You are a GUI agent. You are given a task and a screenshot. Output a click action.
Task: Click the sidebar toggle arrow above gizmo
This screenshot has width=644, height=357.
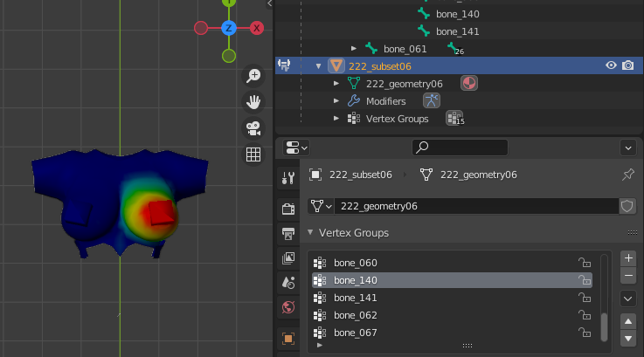[x=270, y=3]
